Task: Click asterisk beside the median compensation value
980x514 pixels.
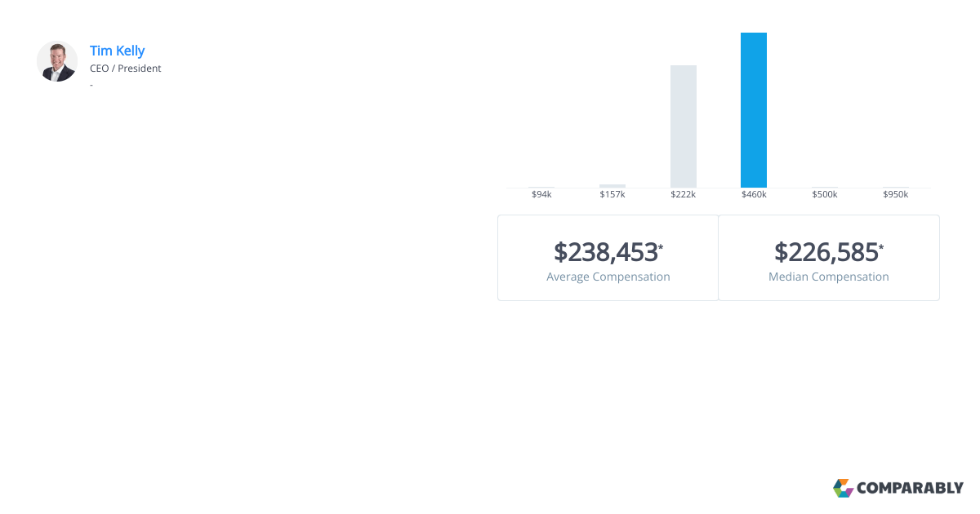Action: click(x=881, y=246)
